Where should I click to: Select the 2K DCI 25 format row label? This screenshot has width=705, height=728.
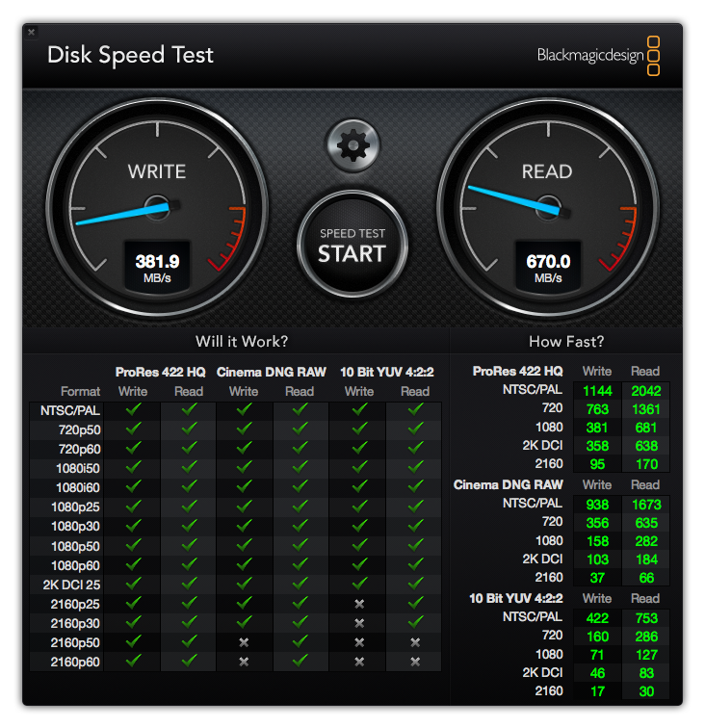[72, 585]
